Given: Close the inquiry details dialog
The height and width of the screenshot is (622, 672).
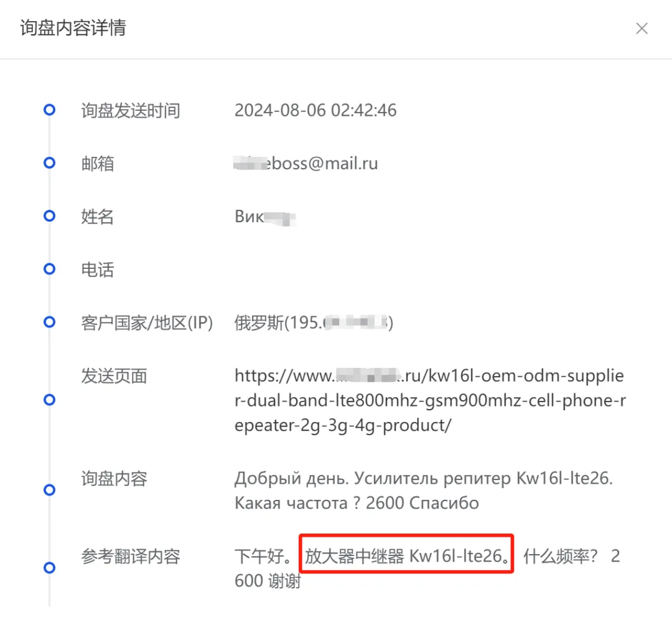Looking at the screenshot, I should point(642,28).
